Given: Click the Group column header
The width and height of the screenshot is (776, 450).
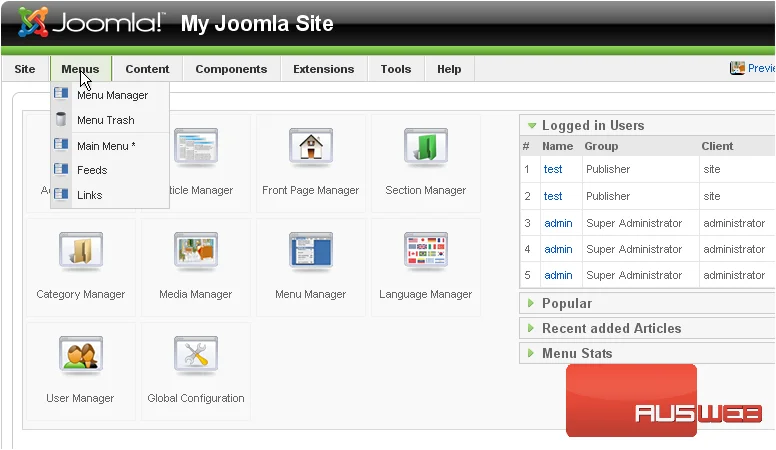Looking at the screenshot, I should [601, 146].
